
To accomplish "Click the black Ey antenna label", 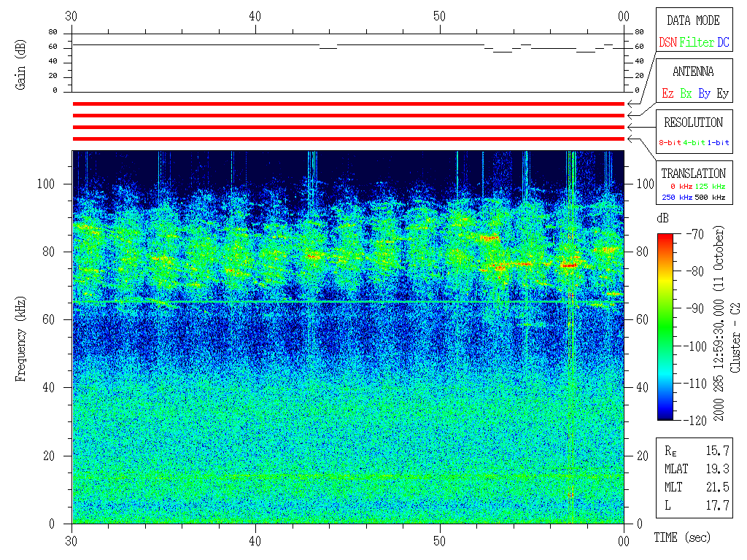I will (x=722, y=94).
